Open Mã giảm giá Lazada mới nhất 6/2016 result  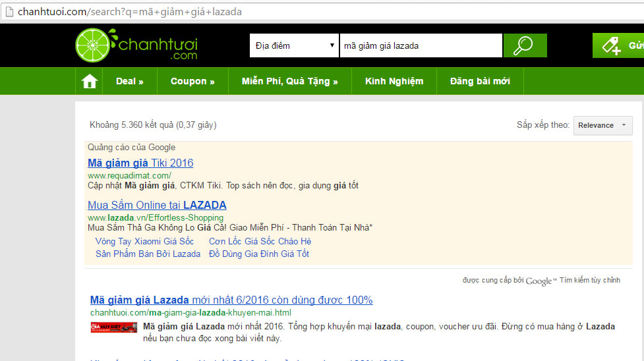pyautogui.click(x=231, y=300)
